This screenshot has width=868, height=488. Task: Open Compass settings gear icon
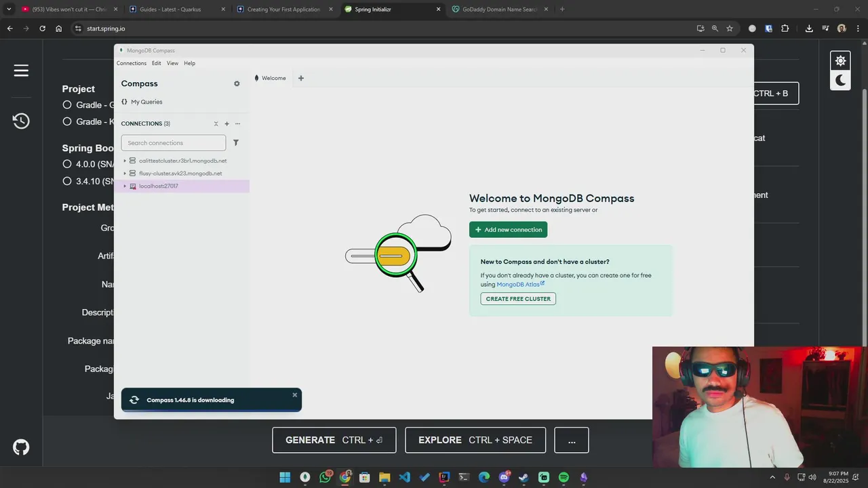[237, 84]
